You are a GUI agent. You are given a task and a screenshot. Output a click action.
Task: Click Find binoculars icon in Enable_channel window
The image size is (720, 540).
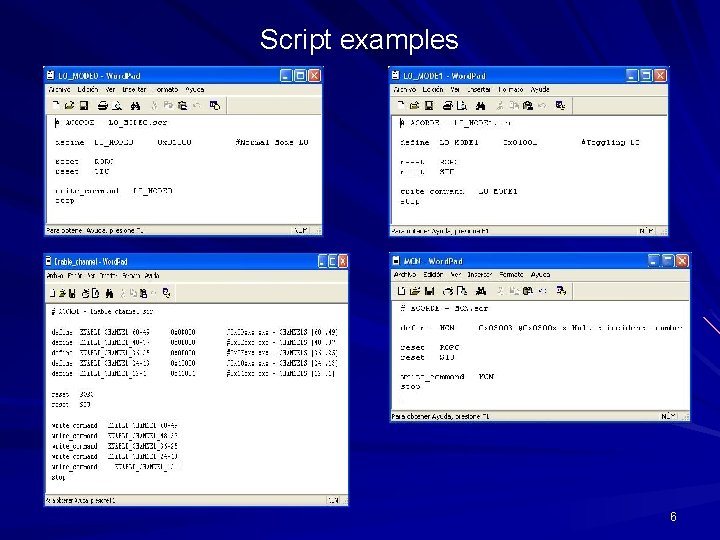(109, 293)
